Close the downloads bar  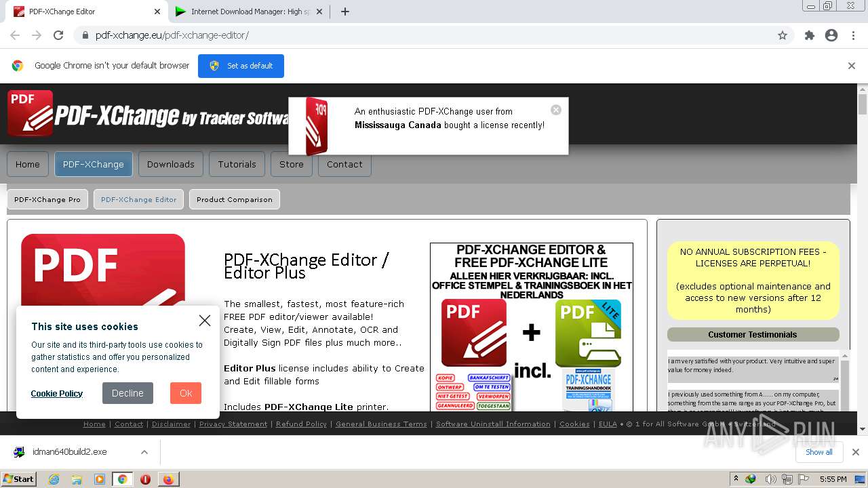tap(856, 452)
